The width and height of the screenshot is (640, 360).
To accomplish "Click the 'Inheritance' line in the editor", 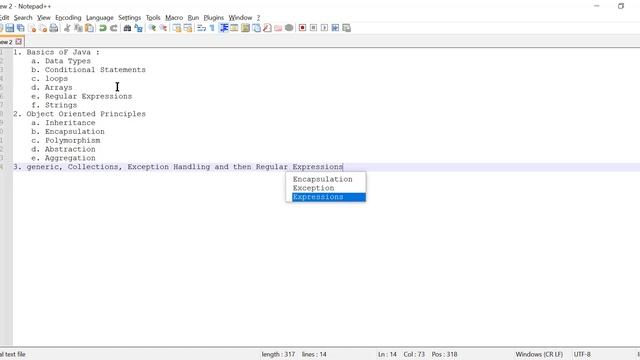I will tap(63, 123).
